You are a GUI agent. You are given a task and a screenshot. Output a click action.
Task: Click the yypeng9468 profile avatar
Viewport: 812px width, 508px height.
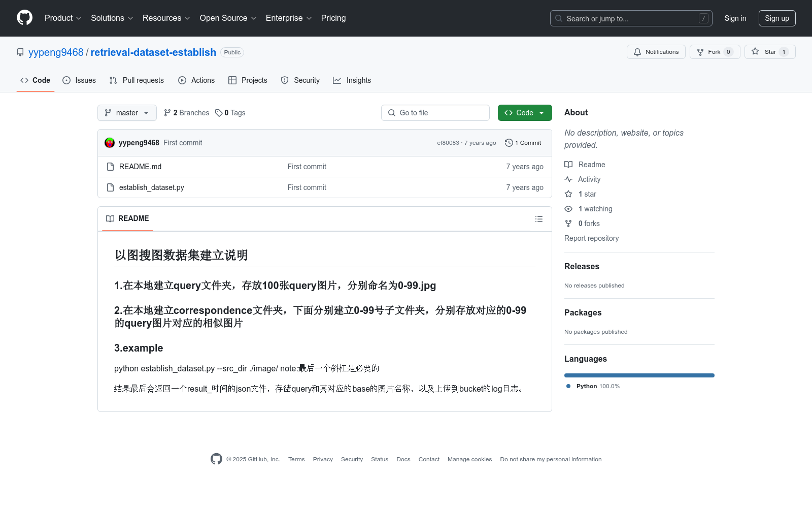[109, 143]
